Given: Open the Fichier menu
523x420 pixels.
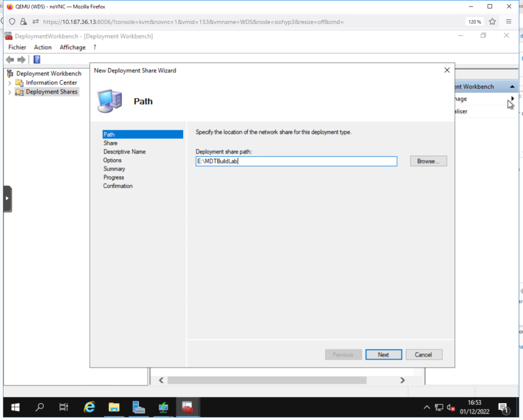Looking at the screenshot, I should coord(17,47).
